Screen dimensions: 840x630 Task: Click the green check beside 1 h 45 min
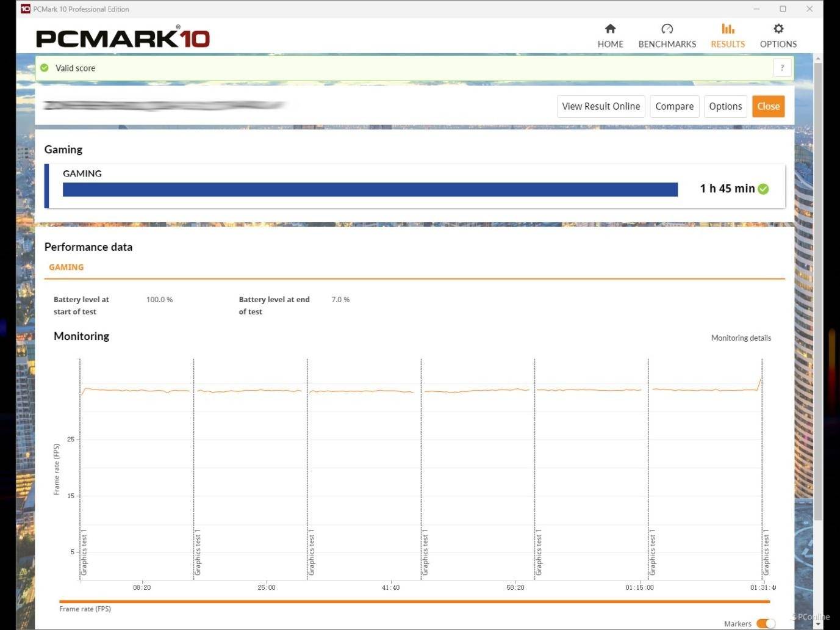click(x=763, y=189)
